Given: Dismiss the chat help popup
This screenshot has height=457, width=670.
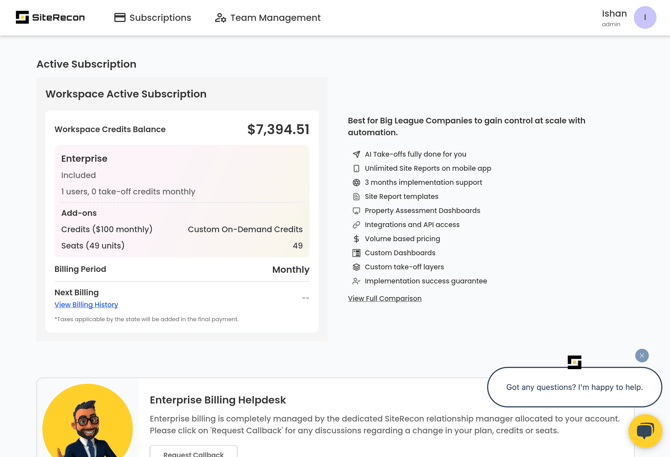Looking at the screenshot, I should coord(642,355).
